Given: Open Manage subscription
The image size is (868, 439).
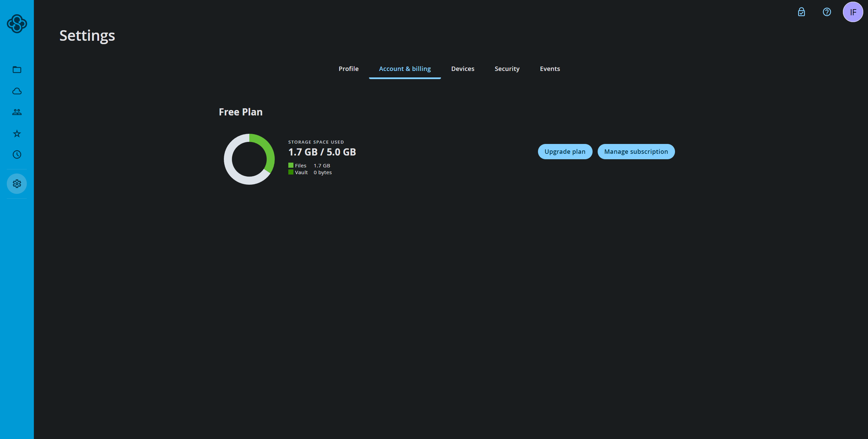Looking at the screenshot, I should click(x=636, y=151).
